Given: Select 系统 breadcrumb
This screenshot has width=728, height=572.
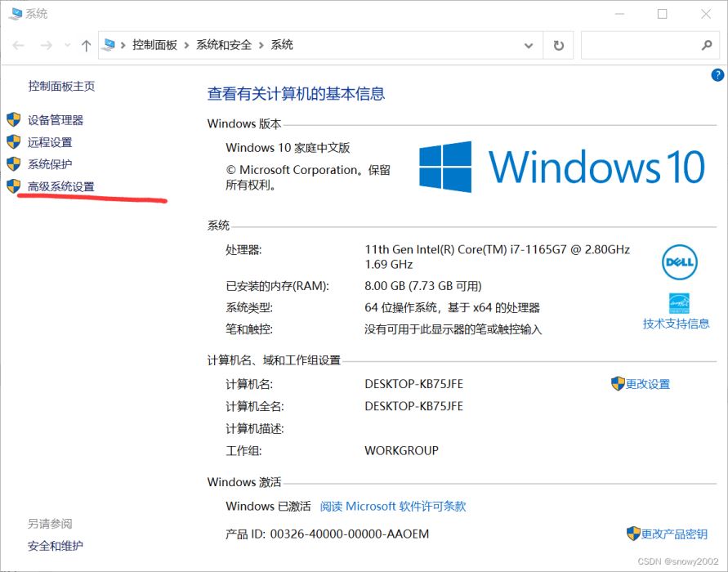Looking at the screenshot, I should [x=282, y=45].
